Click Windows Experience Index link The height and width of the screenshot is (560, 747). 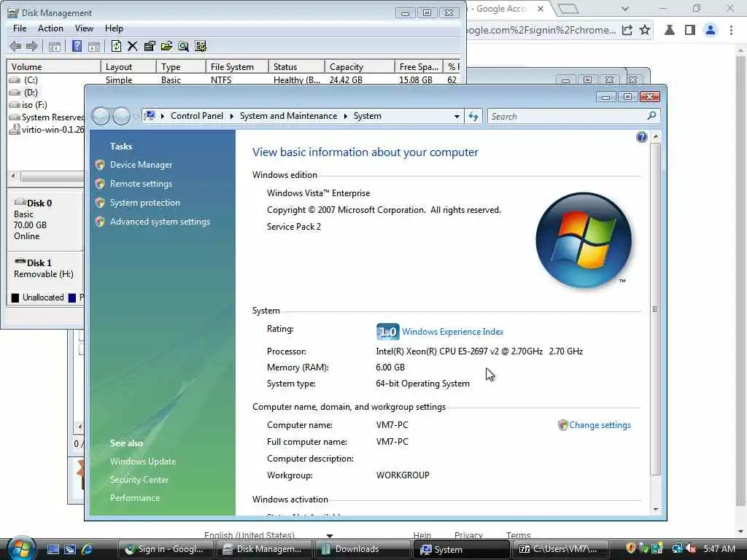tap(452, 332)
